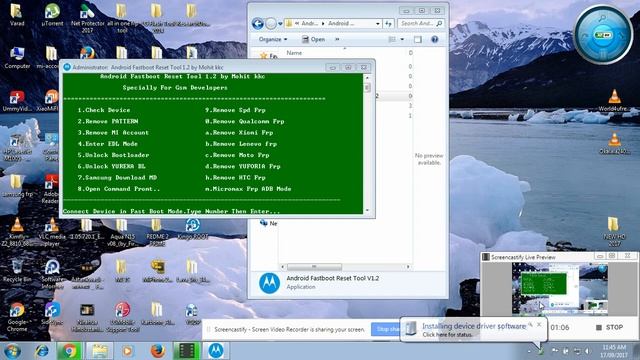Open the file explorer taskbar button
The width and height of the screenshot is (640, 360).
99,351
